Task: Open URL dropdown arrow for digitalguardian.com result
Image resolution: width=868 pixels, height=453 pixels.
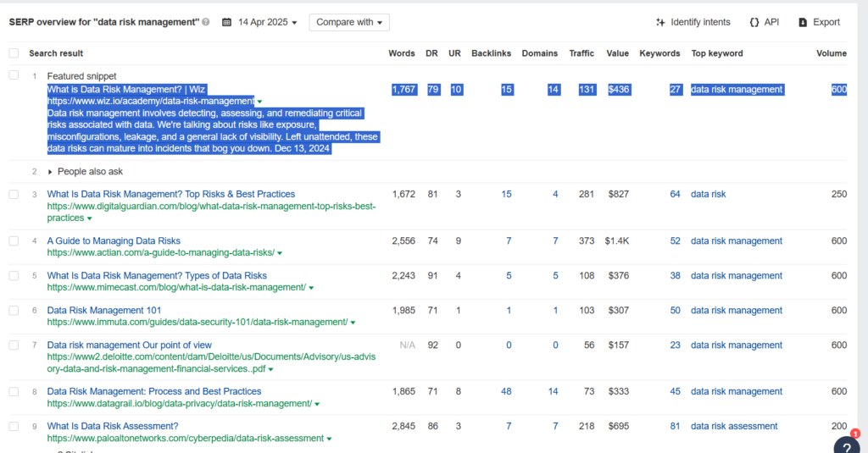Action: (x=89, y=218)
